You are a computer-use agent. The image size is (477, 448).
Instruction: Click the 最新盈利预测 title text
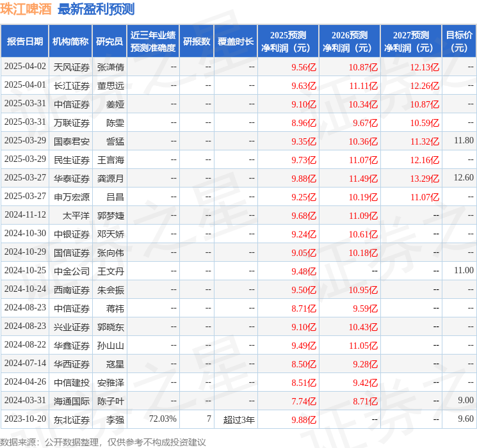(x=96, y=9)
